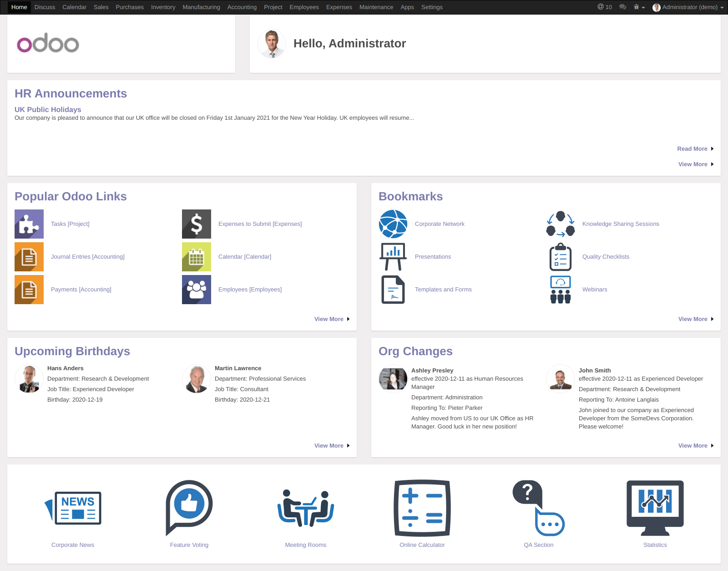Switch to the Manufacturing menu

pos(201,7)
